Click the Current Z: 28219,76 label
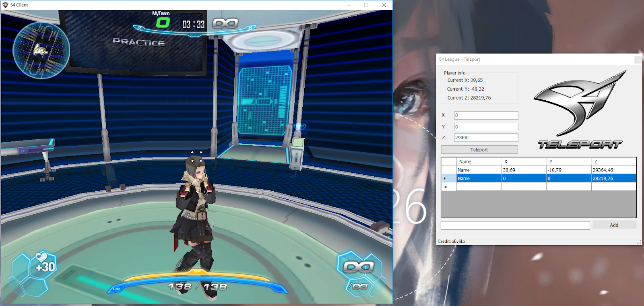 (x=469, y=98)
